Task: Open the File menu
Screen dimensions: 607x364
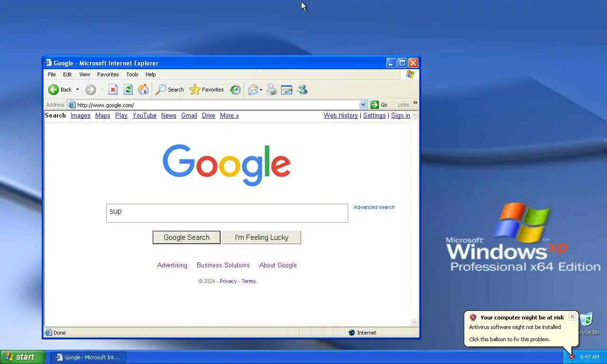Action: point(52,74)
